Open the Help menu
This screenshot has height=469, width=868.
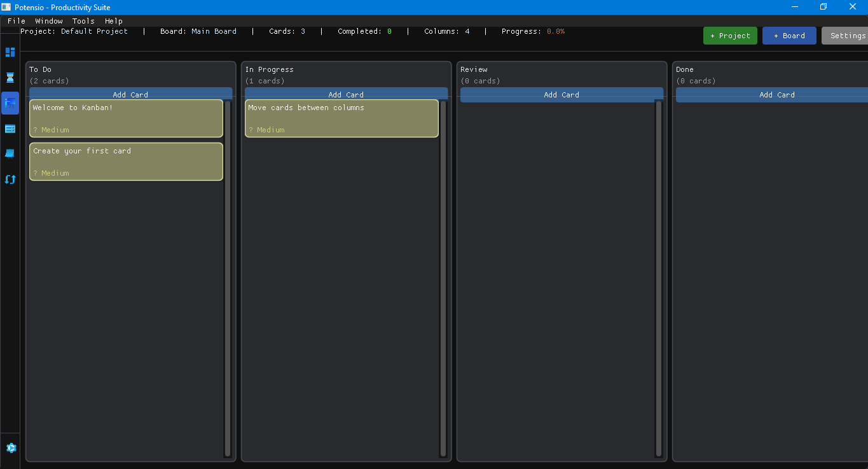point(114,21)
